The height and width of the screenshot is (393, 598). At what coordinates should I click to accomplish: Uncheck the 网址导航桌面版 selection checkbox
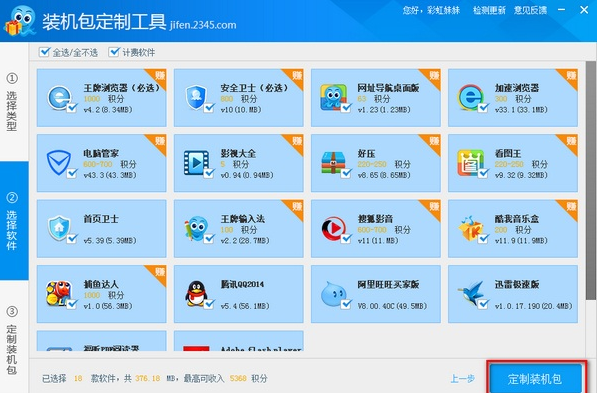[x=346, y=108]
